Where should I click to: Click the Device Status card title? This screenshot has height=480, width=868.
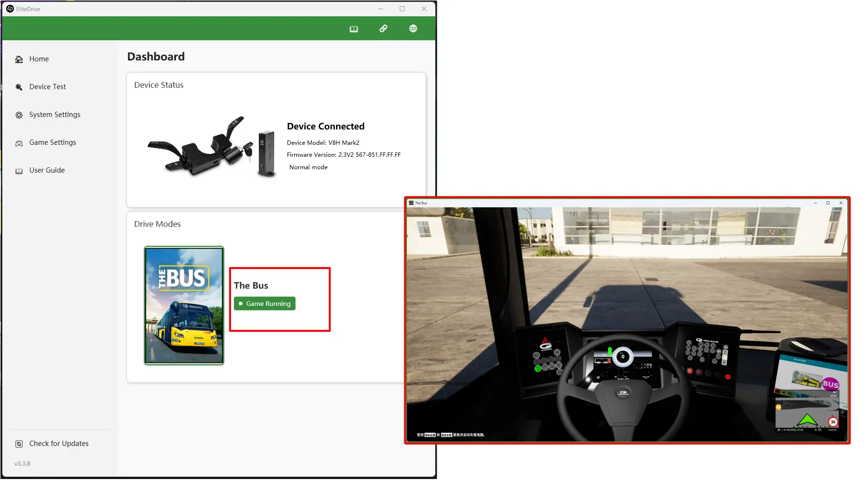[x=159, y=85]
